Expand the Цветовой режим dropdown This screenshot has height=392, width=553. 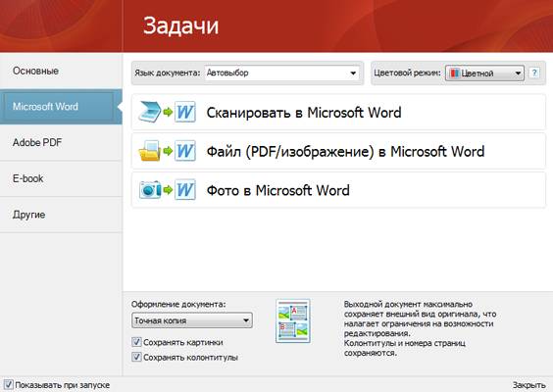(484, 73)
